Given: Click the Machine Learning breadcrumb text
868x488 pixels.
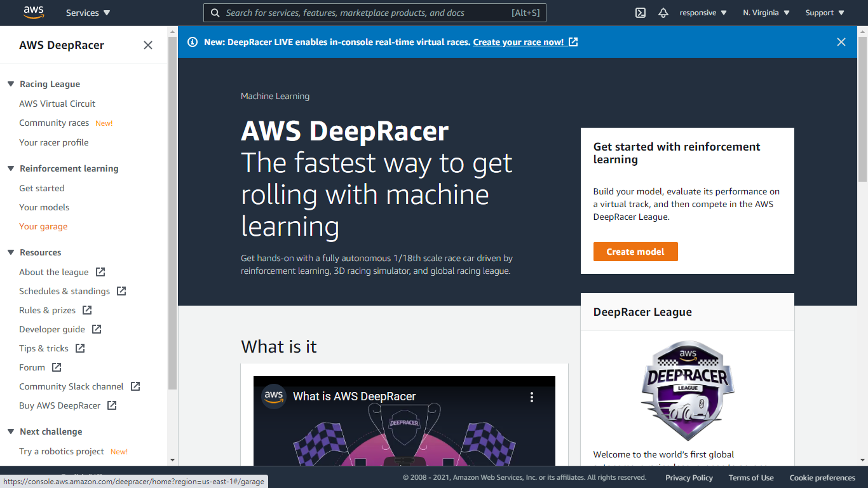Looking at the screenshot, I should pyautogui.click(x=275, y=96).
